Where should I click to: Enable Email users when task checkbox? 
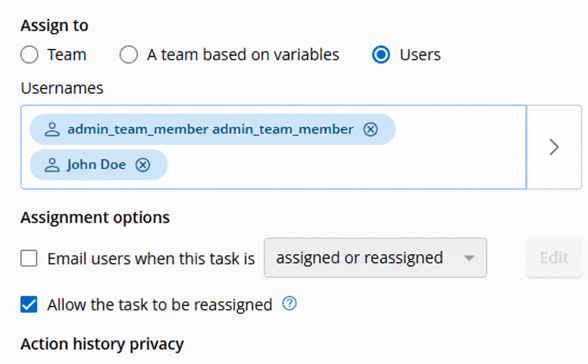pos(29,258)
